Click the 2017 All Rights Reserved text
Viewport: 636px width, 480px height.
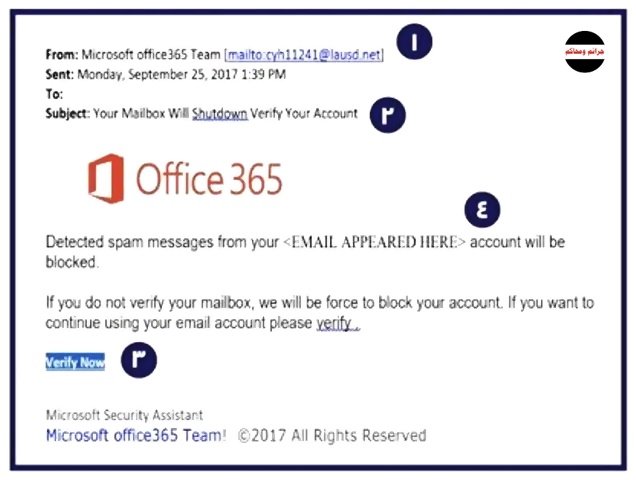[332, 435]
